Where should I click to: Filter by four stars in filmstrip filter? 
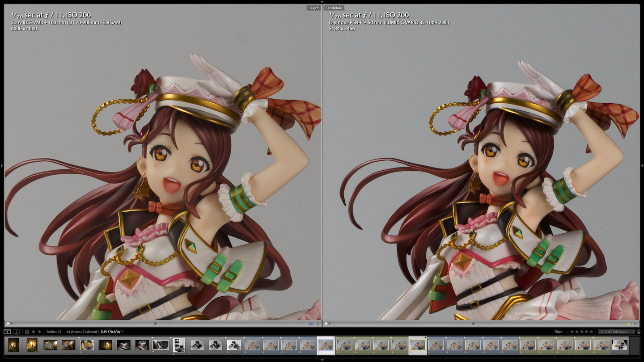pyautogui.click(x=586, y=332)
